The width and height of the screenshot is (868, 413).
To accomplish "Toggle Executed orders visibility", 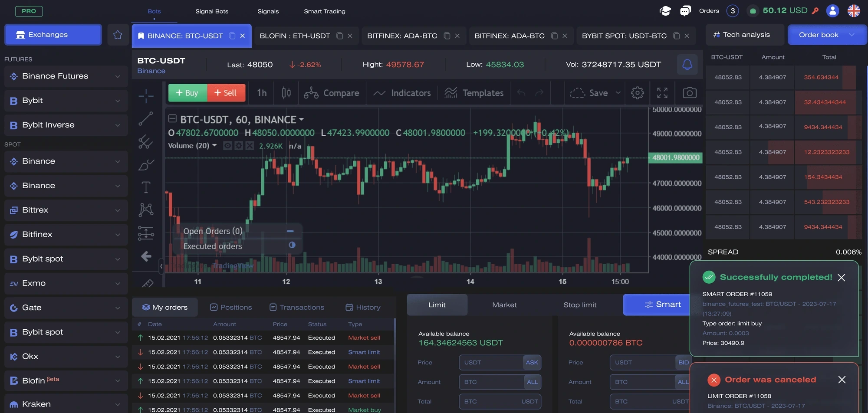I will pos(292,245).
